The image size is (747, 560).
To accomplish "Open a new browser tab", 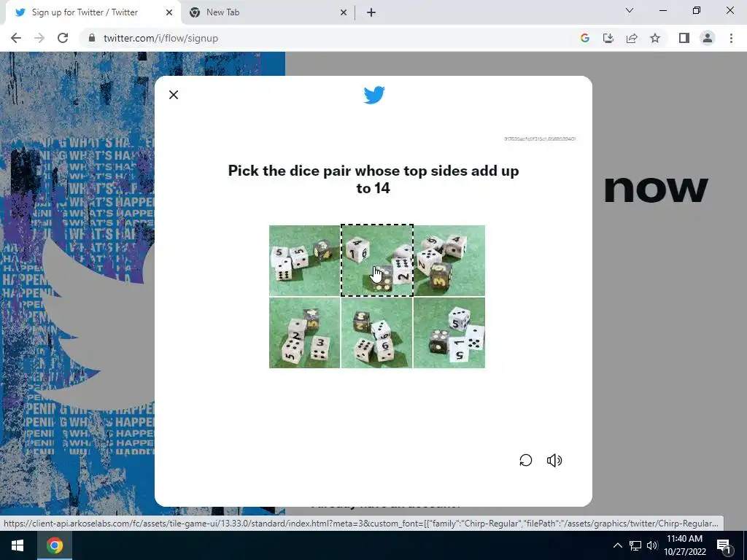I will click(371, 12).
